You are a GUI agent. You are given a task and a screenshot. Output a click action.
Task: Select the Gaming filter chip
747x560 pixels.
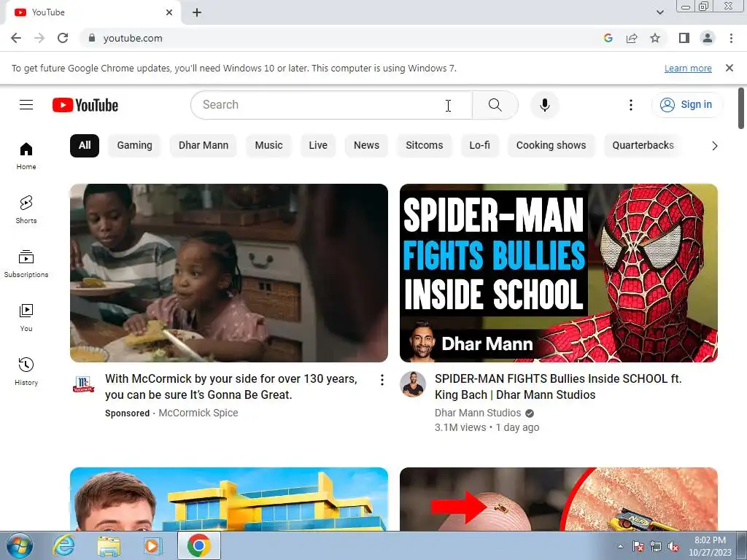pyautogui.click(x=134, y=145)
